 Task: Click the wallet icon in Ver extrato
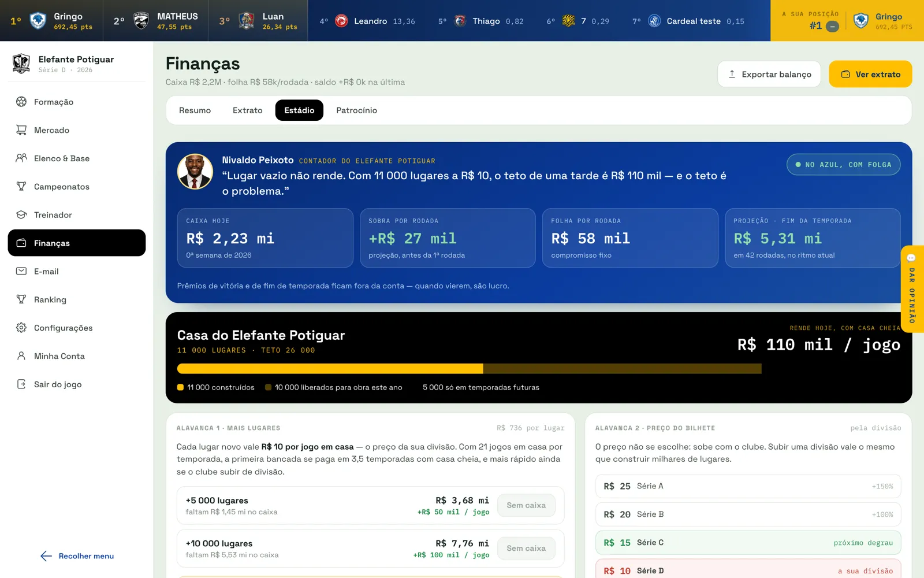(845, 74)
